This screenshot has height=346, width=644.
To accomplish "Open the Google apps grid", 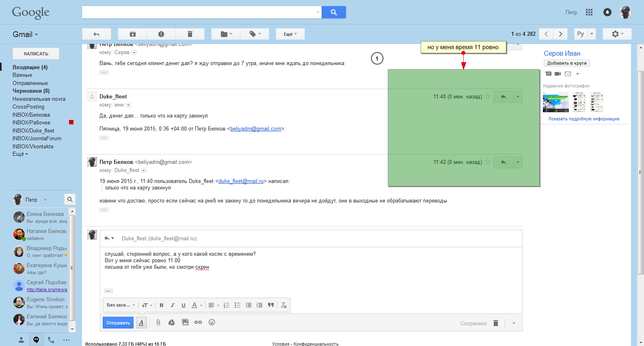I will [x=589, y=12].
